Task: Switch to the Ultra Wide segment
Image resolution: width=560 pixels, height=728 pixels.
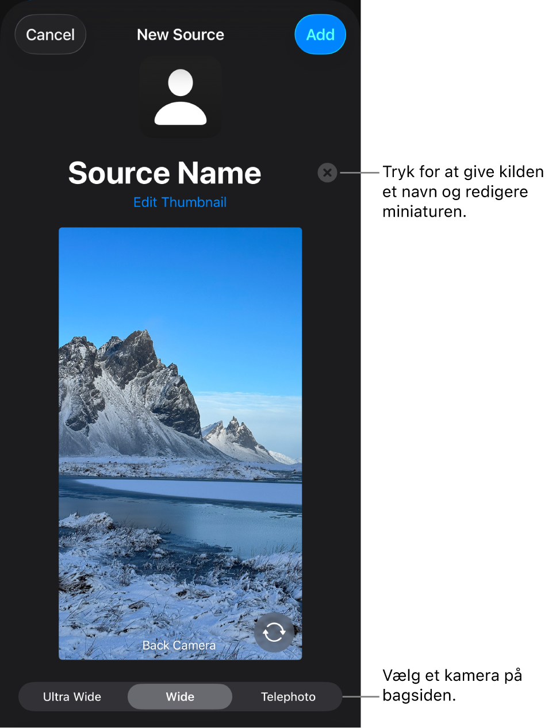Action: point(72,696)
